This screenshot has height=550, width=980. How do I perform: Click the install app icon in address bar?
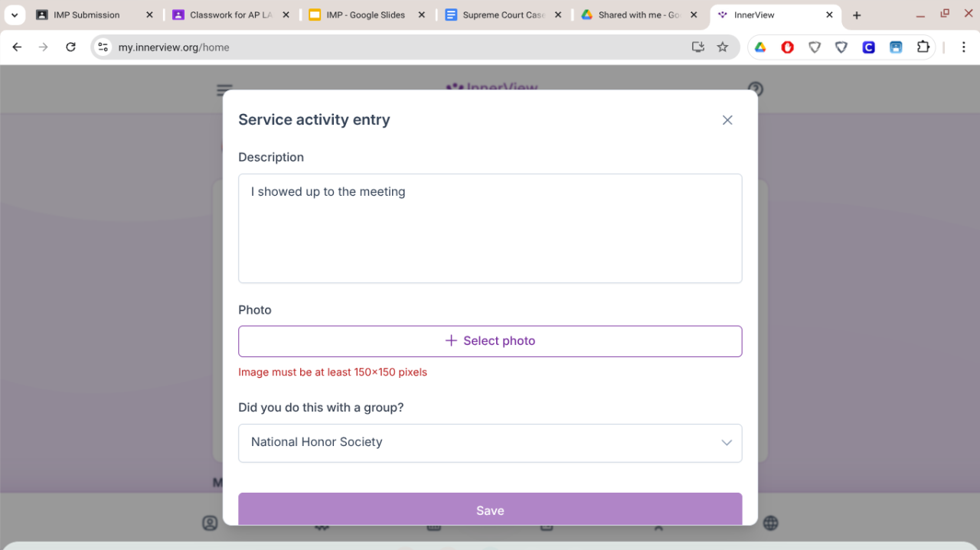click(x=697, y=47)
